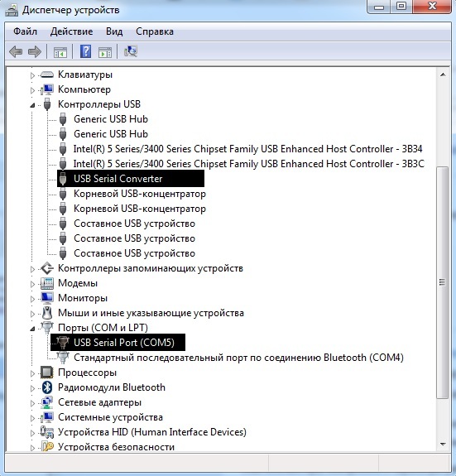Expand the Сетевые адаптеры node
The width and height of the screenshot is (456, 476).
[32, 403]
